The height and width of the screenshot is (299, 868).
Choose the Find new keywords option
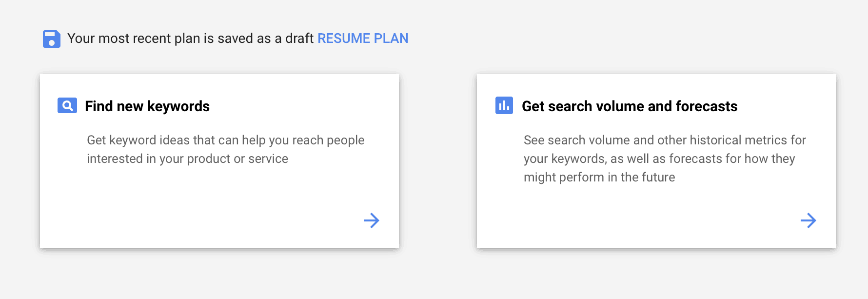[x=219, y=161]
